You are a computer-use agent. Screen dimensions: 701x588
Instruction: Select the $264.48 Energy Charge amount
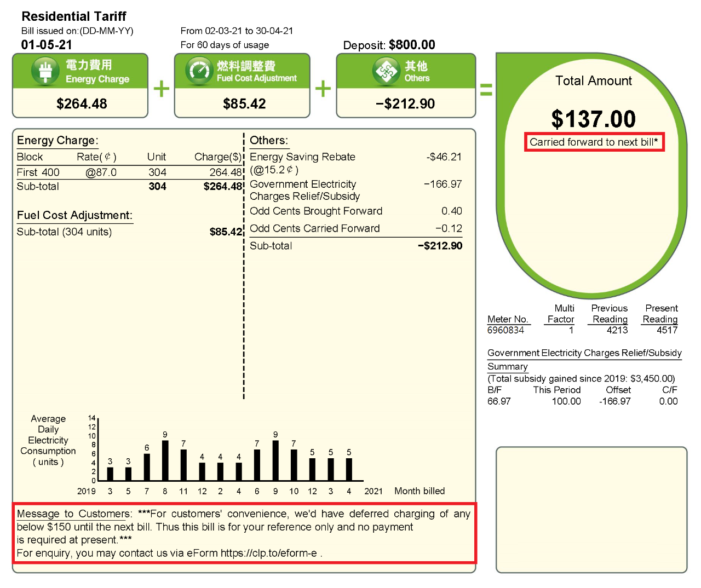point(82,103)
